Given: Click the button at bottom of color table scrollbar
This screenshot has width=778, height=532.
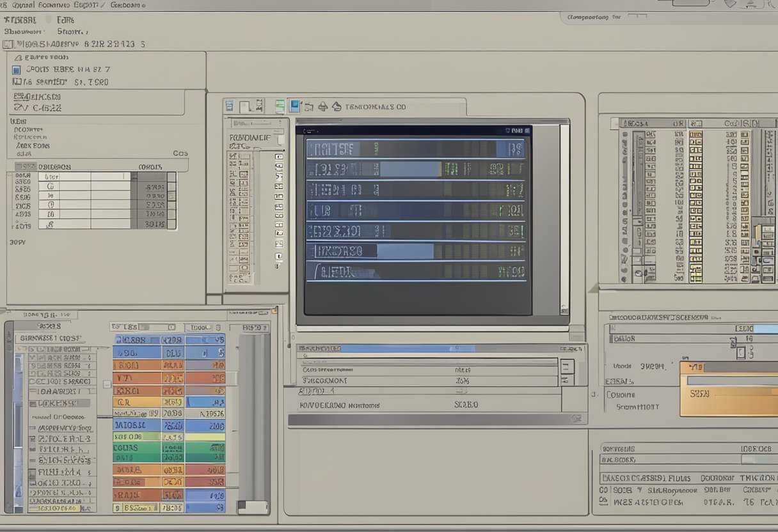Looking at the screenshot, I should pos(253,507).
